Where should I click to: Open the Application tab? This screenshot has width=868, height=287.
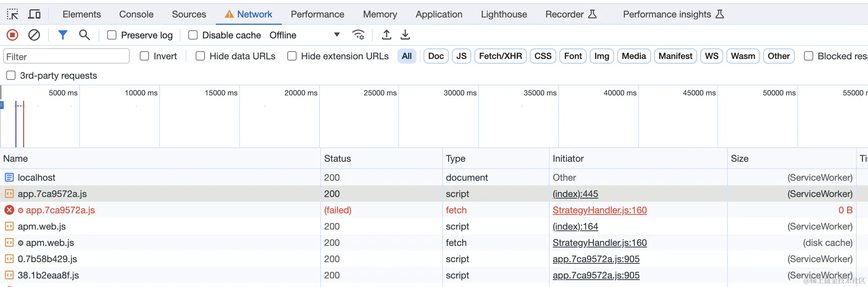pyautogui.click(x=439, y=14)
